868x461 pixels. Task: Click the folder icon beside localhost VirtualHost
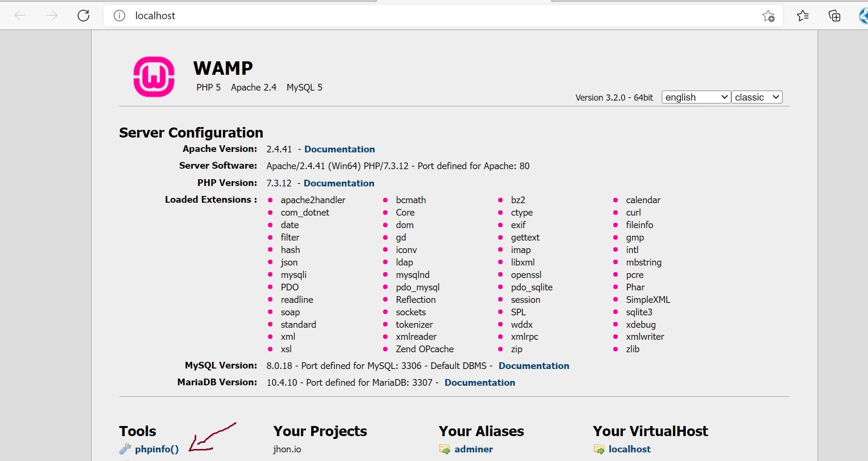pos(599,449)
